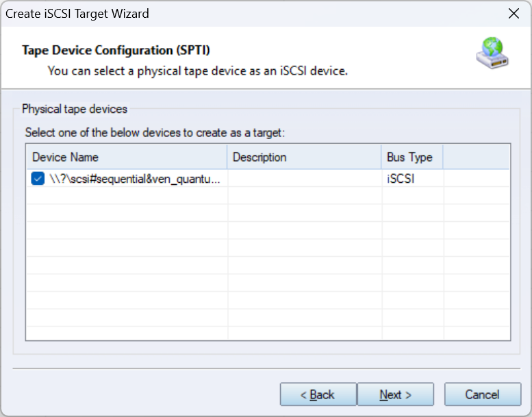
Task: Click the globe and drive wizard icon
Action: click(x=492, y=55)
